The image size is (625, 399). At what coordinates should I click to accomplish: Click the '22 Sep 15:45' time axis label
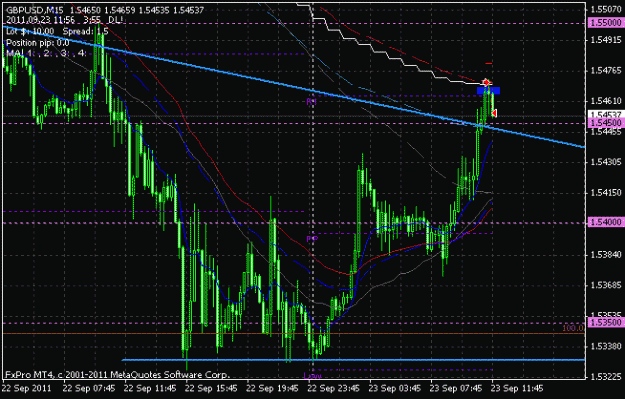coord(212,388)
